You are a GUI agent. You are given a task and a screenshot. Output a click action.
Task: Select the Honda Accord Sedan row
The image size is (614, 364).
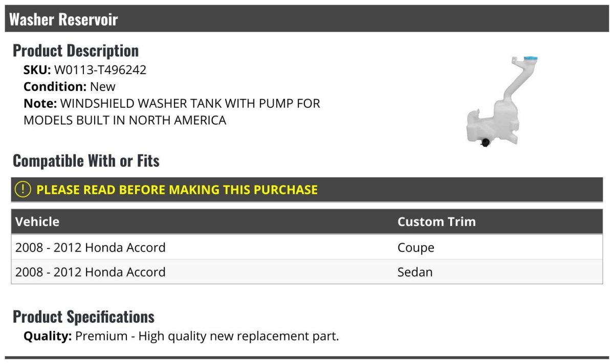91,272
